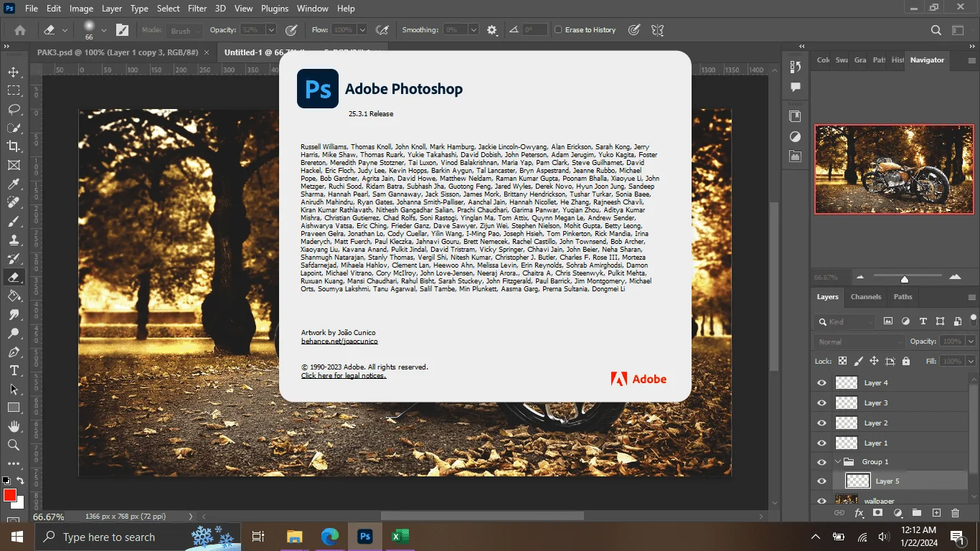Select the Crop tool
Screen dimensions: 980x551
14,146
